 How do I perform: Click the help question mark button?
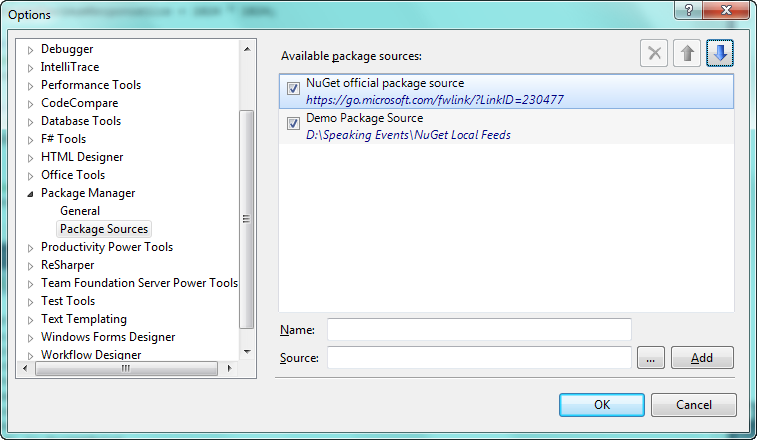[x=689, y=10]
